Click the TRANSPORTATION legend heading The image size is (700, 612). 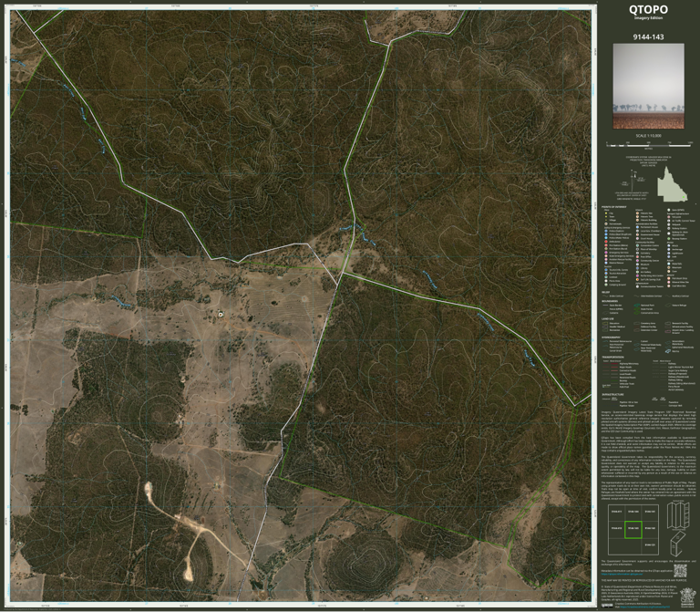[x=612, y=357]
